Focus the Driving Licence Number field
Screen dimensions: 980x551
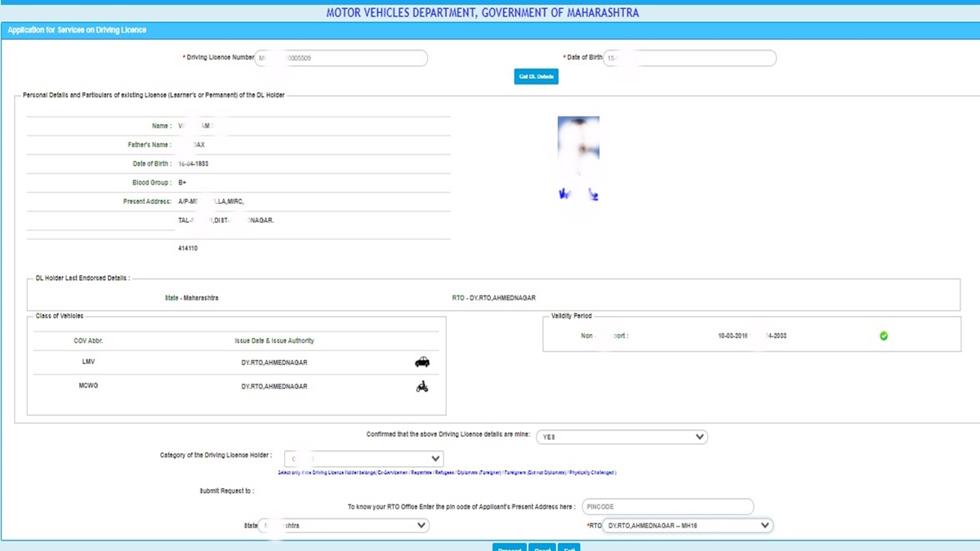click(x=341, y=59)
